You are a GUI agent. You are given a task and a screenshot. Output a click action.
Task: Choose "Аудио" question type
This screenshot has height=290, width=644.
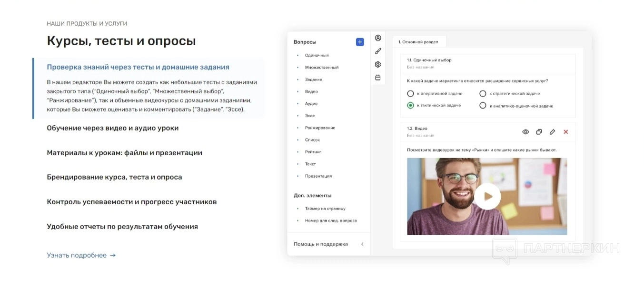click(x=311, y=104)
